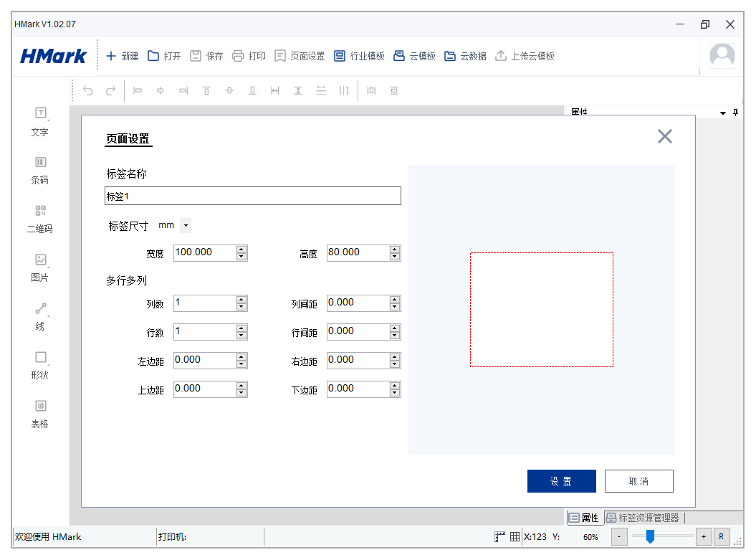Increase 列数 column count stepper
This screenshot has width=756, height=560.
point(241,299)
